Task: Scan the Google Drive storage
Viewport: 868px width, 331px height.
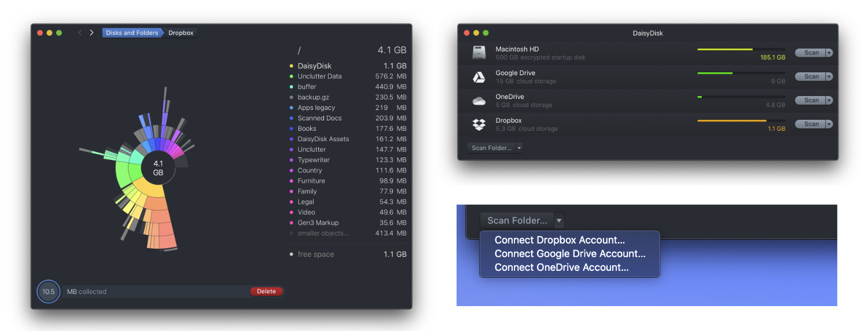Action: tap(811, 76)
